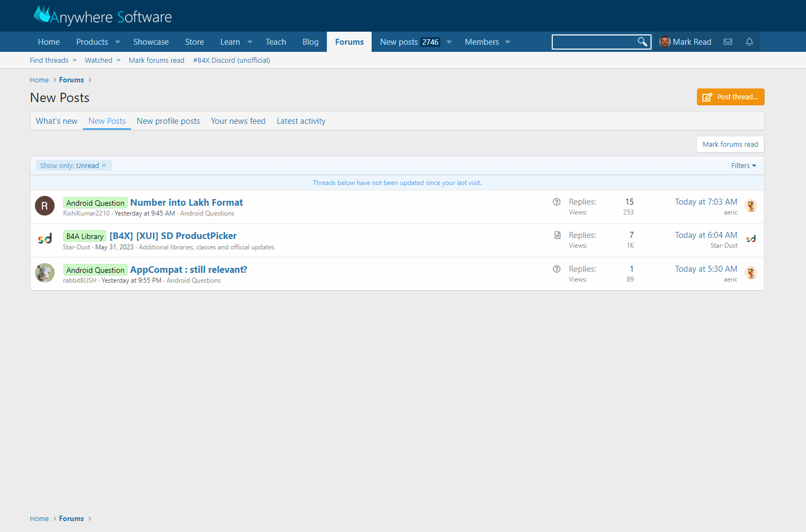The height and width of the screenshot is (532, 806).
Task: Open the #B4X Discord (unofficial) link
Action: (x=231, y=61)
